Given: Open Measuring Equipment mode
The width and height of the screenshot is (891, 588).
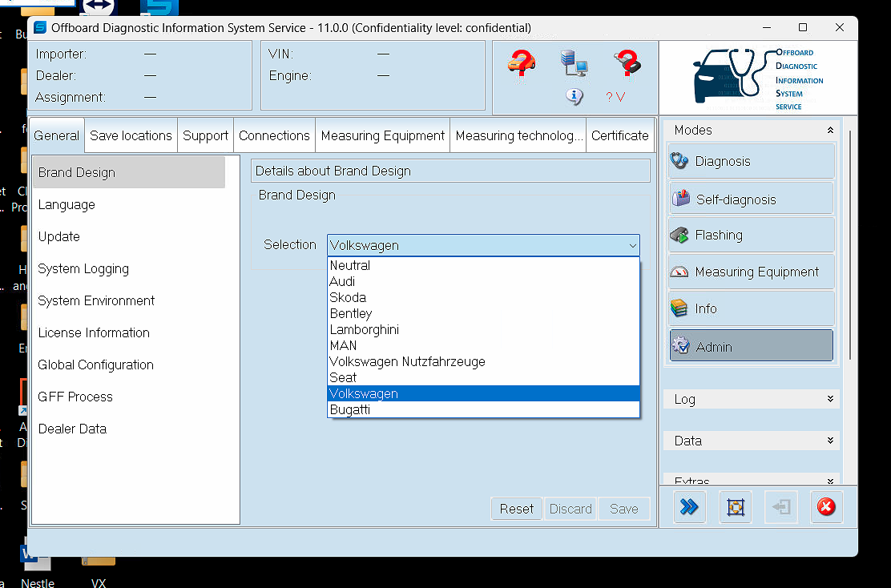Looking at the screenshot, I should 750,272.
